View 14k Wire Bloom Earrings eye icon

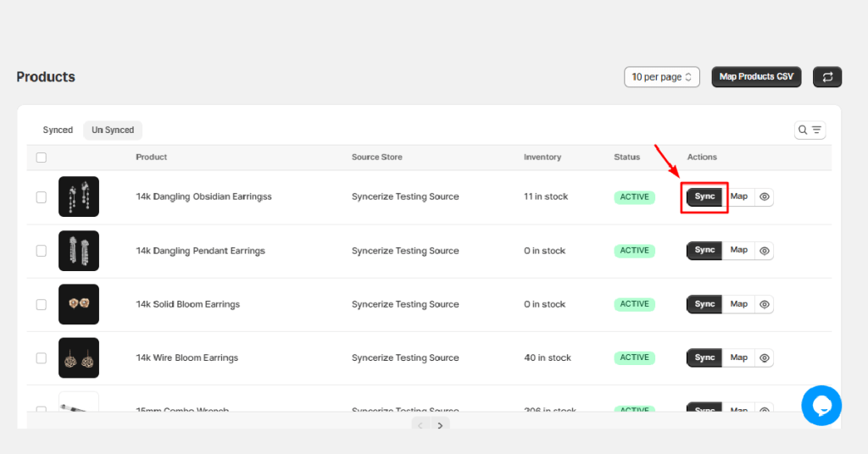(764, 357)
